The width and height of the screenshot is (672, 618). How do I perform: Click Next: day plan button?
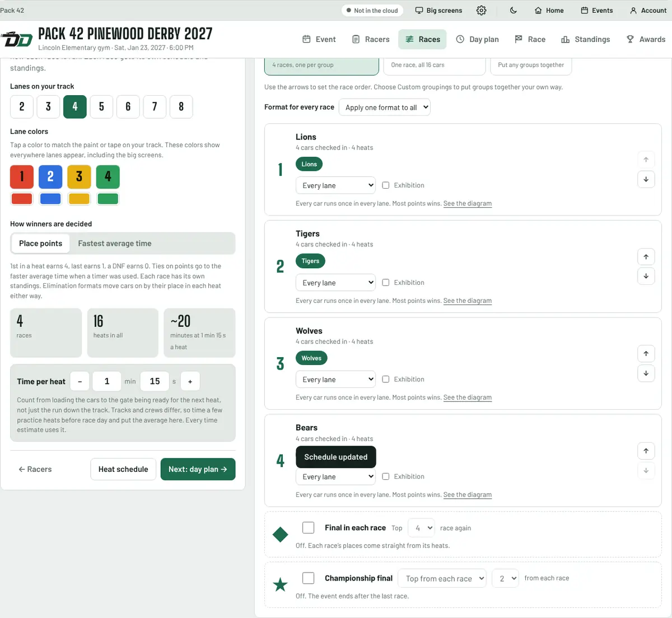pos(198,469)
